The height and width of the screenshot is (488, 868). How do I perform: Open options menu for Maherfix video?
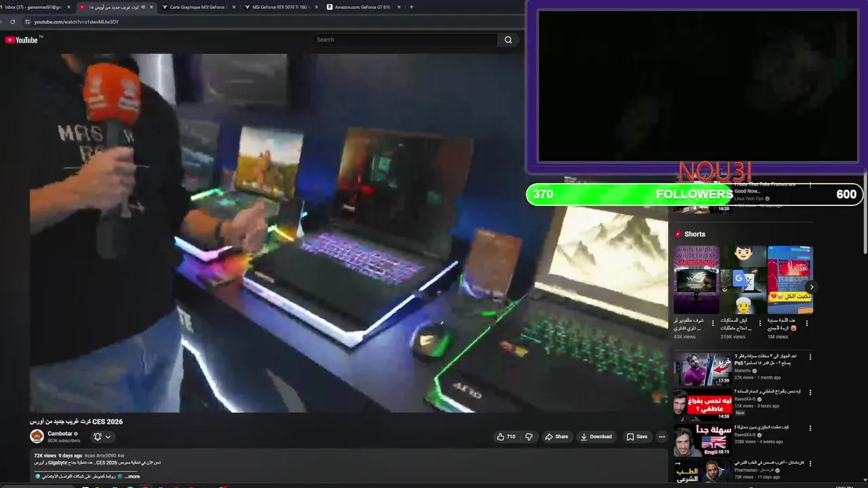point(810,357)
